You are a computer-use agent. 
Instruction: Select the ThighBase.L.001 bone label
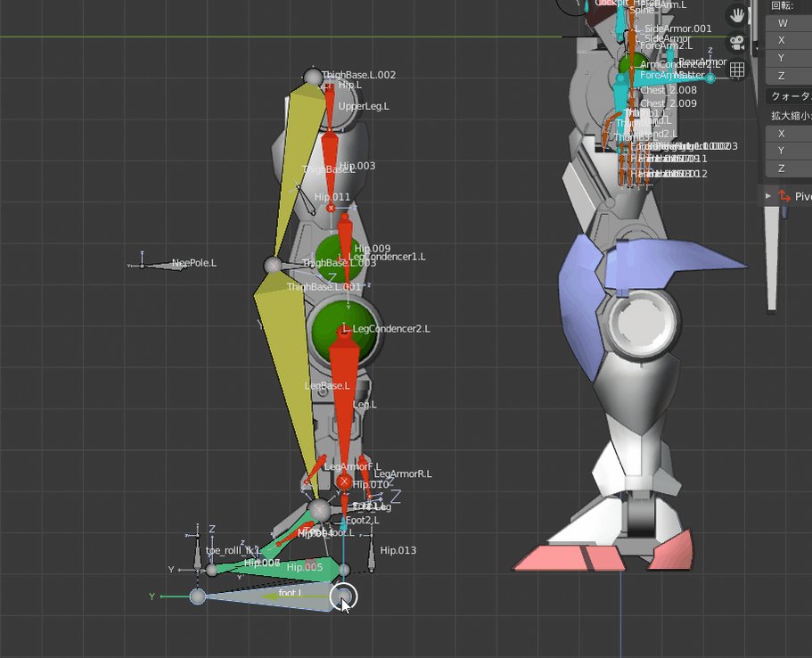pyautogui.click(x=324, y=287)
